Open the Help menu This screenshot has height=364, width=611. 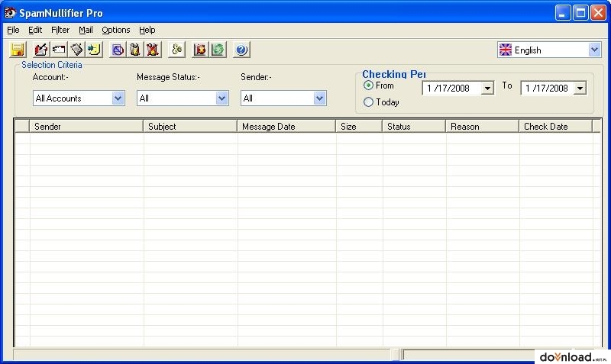pyautogui.click(x=147, y=30)
